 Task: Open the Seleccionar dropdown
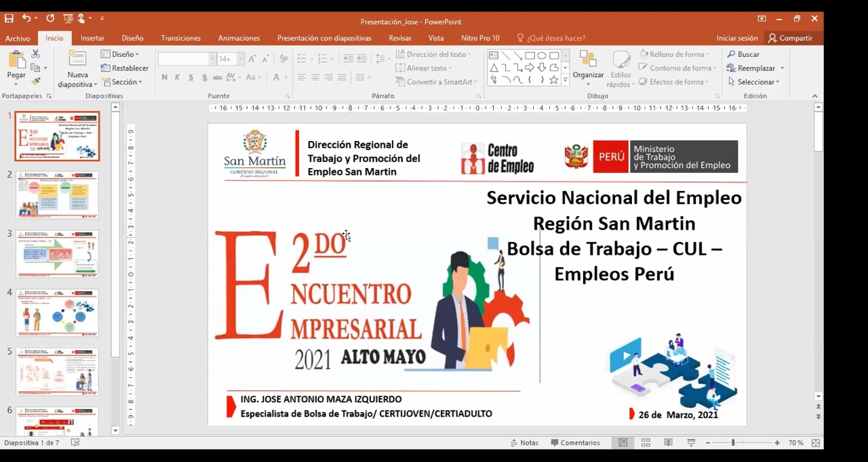coord(753,82)
